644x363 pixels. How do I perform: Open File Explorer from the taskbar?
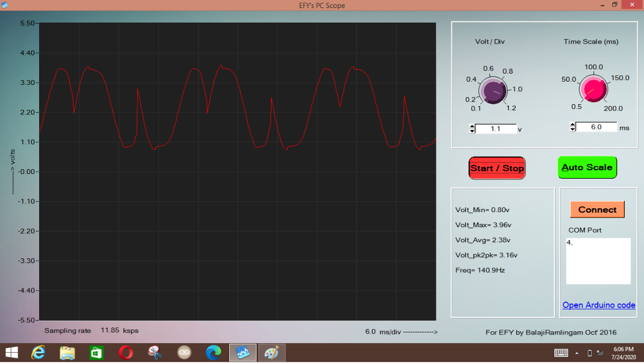pos(67,353)
